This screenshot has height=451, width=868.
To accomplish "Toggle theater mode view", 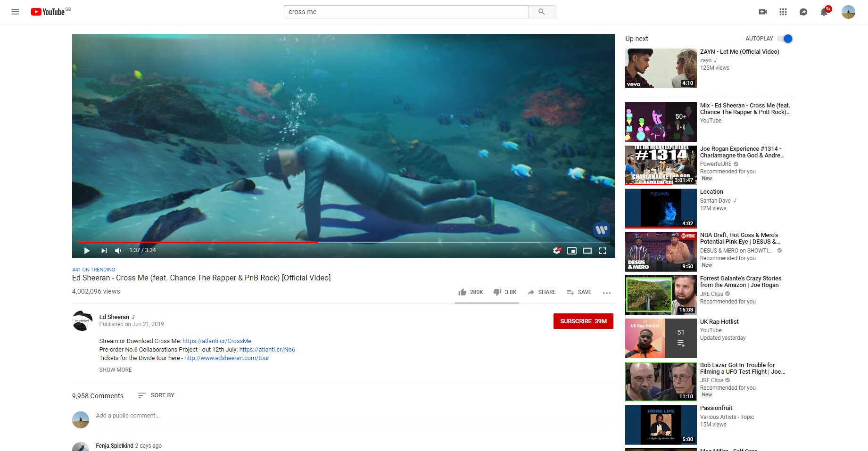I will click(587, 250).
